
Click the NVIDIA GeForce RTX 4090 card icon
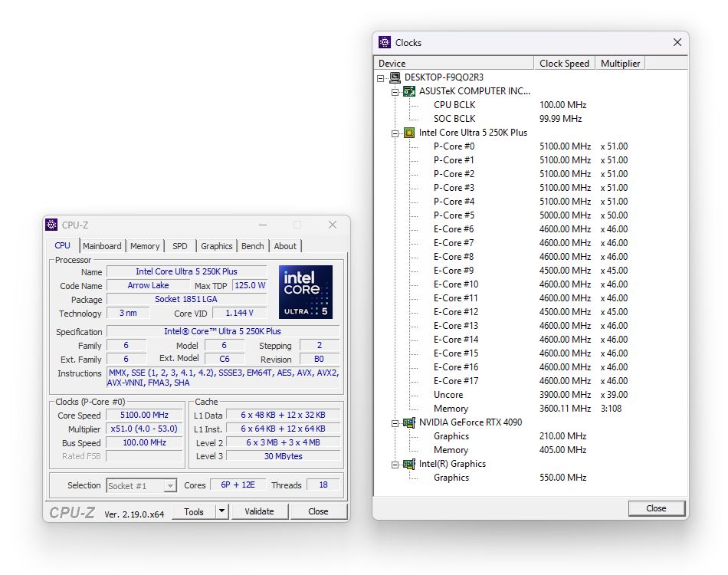[x=409, y=422]
